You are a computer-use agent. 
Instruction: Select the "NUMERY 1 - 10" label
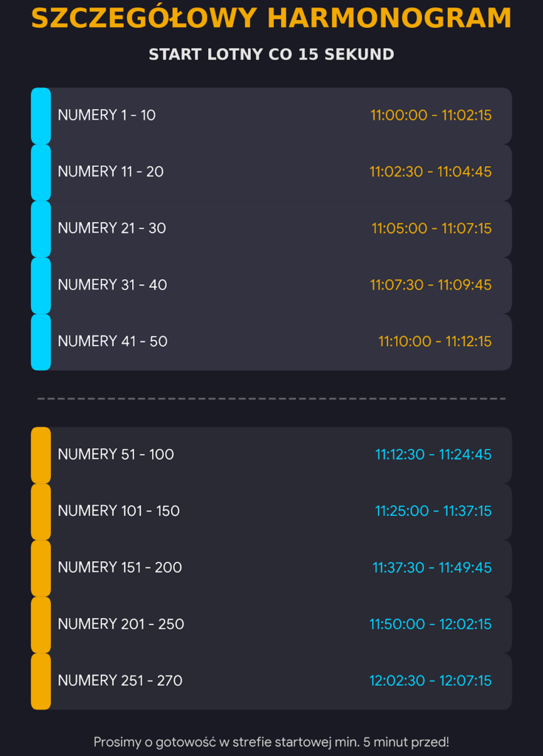coord(107,115)
